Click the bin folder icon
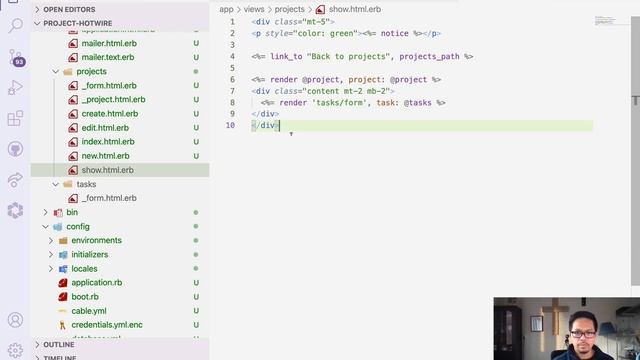 tap(58, 212)
